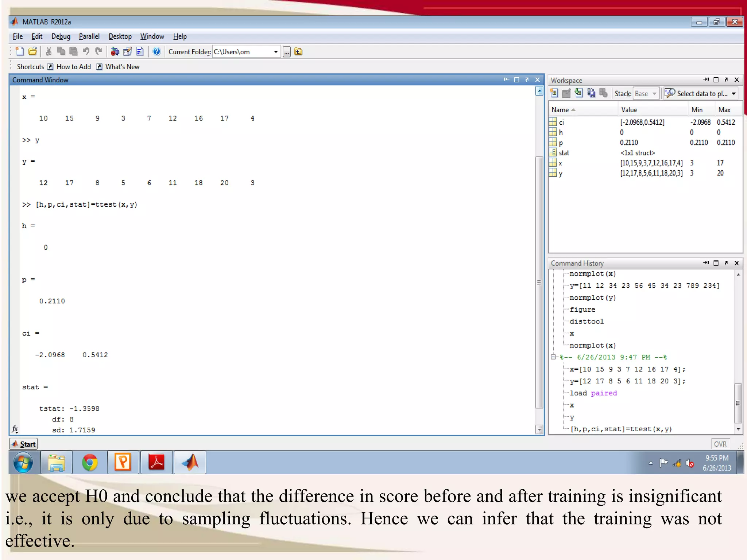Image resolution: width=747 pixels, height=560 pixels.
Task: Open Simulink from the toolbar
Action: (x=115, y=51)
